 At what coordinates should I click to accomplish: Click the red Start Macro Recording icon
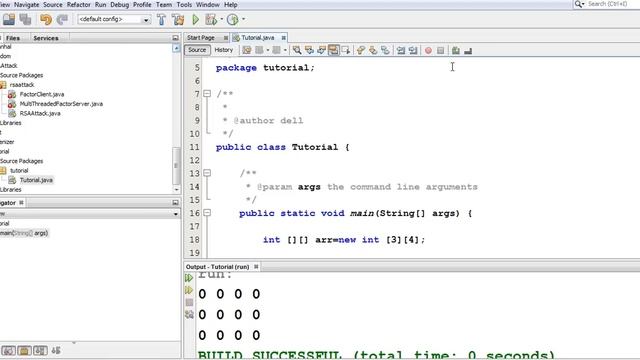tap(428, 50)
